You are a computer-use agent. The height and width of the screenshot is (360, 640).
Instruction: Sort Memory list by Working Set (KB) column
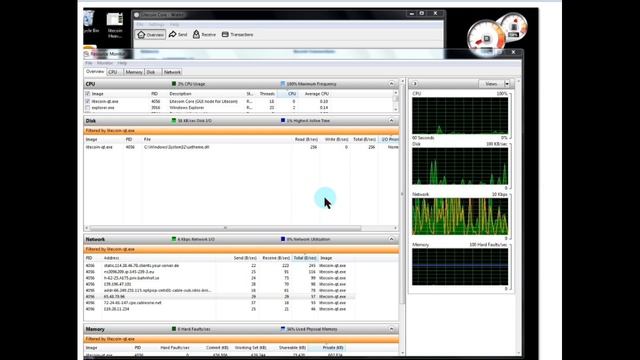coord(250,348)
